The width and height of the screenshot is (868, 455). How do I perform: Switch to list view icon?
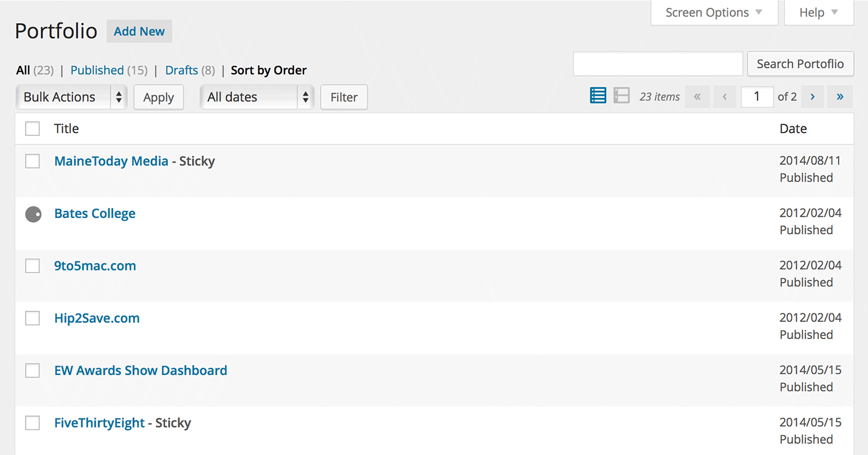pos(598,96)
